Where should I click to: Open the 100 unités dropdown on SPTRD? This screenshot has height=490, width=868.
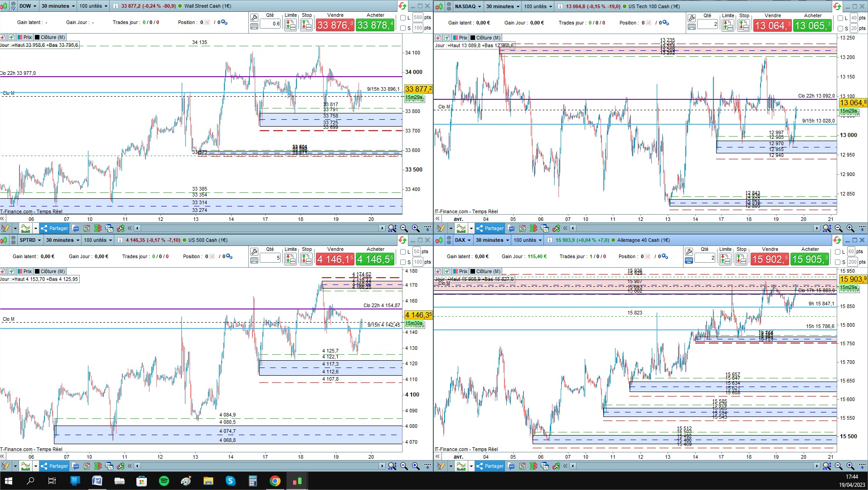click(x=98, y=240)
